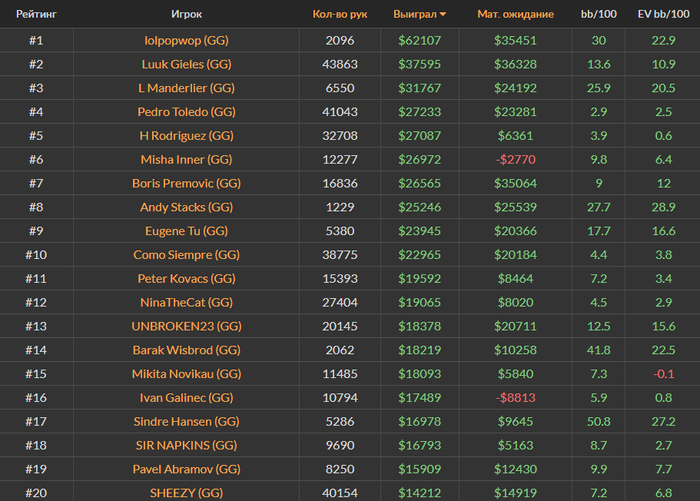Open Luuk Gieles (GG) player link
Viewport: 700px width, 501px height.
tap(186, 64)
